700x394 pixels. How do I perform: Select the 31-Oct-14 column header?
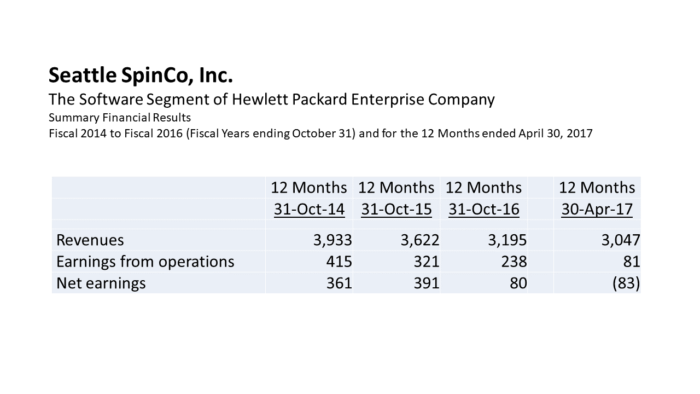(309, 209)
